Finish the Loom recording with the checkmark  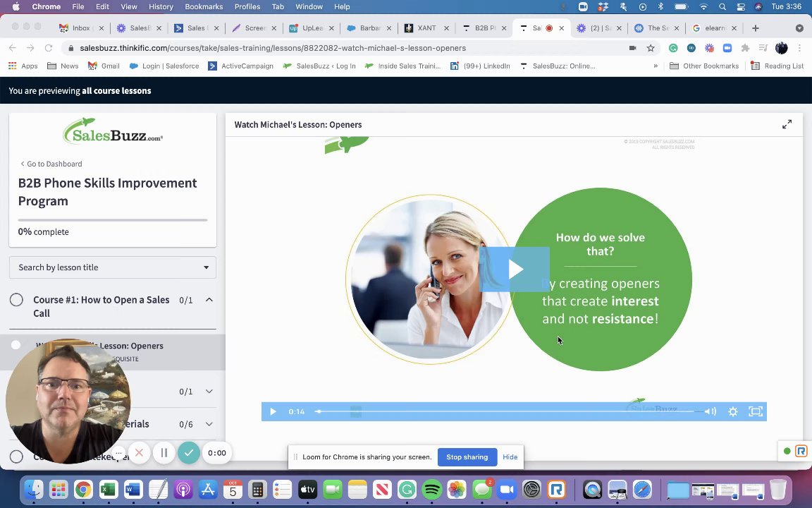click(x=189, y=452)
